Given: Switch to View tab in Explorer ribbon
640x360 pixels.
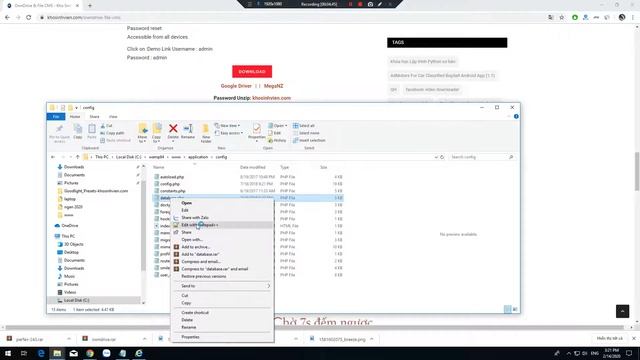Looking at the screenshot, I should tap(113, 117).
